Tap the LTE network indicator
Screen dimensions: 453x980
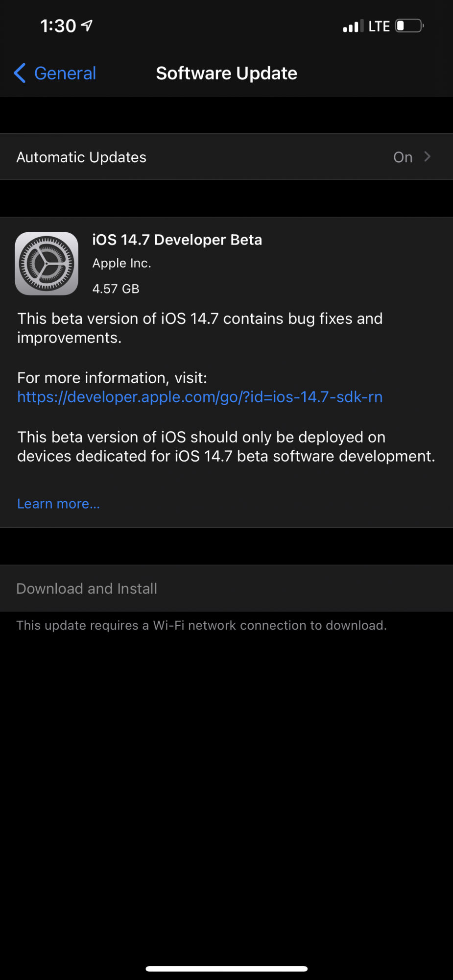[x=379, y=26]
